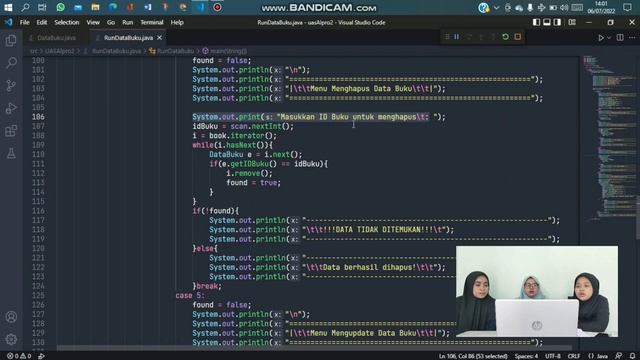
Task: Click the code minimap overview
Action: coord(608,139)
